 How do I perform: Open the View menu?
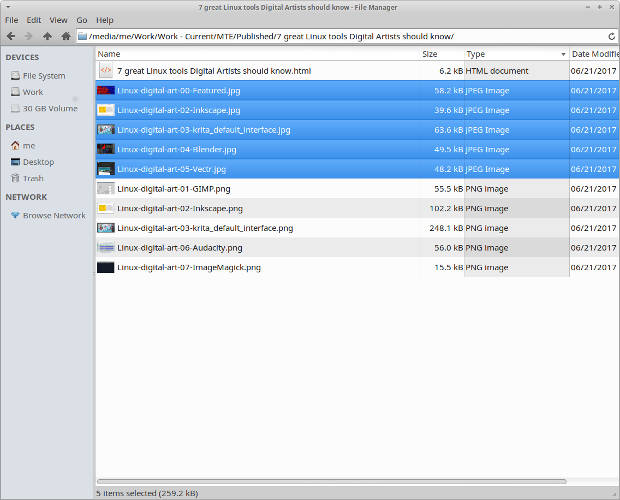pyautogui.click(x=59, y=20)
